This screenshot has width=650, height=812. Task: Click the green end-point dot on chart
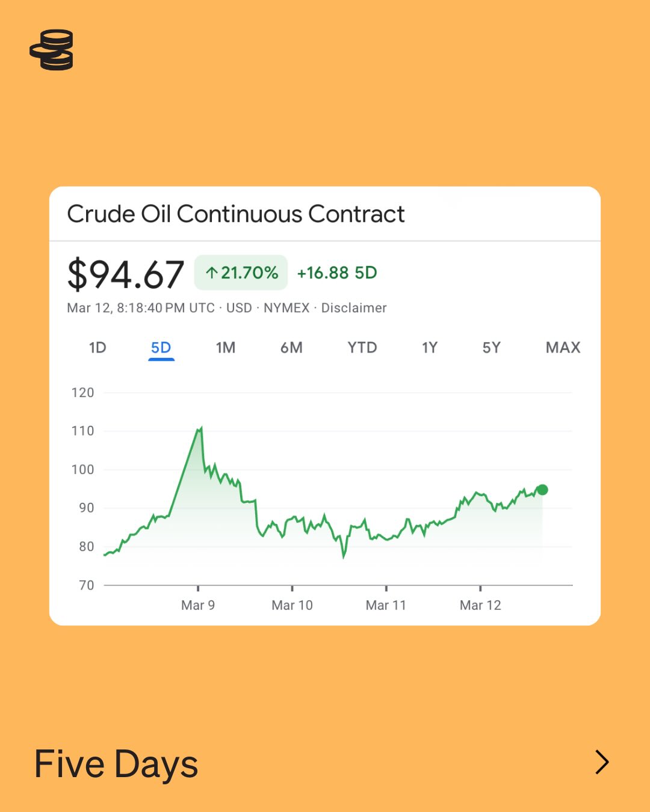click(x=542, y=490)
